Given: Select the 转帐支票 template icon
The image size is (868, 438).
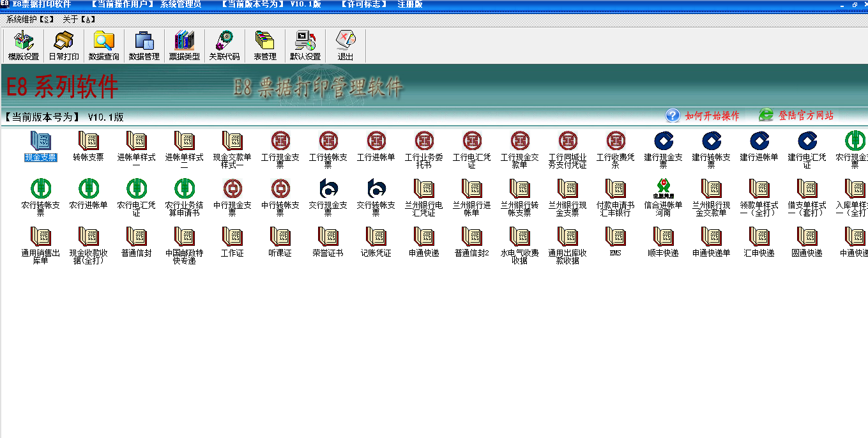Looking at the screenshot, I should tap(88, 147).
